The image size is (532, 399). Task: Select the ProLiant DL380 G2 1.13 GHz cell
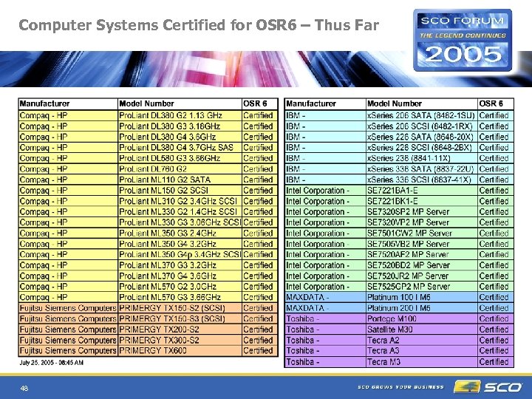click(x=180, y=116)
